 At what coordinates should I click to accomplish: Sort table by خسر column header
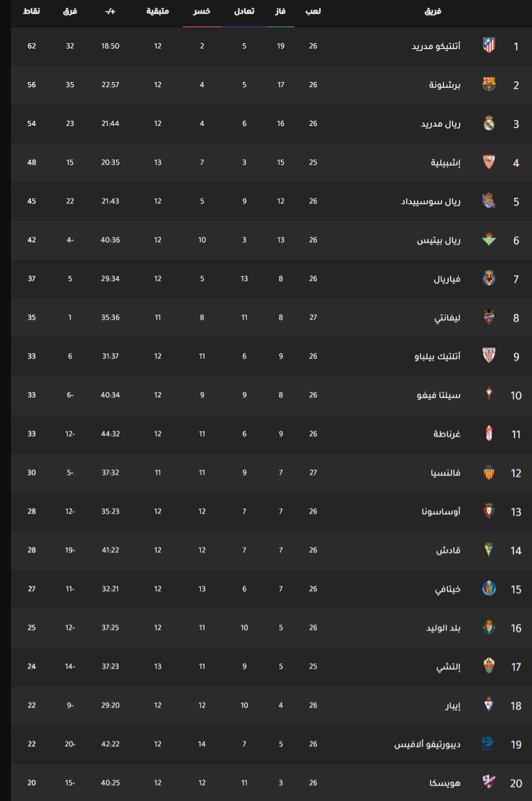click(x=202, y=12)
